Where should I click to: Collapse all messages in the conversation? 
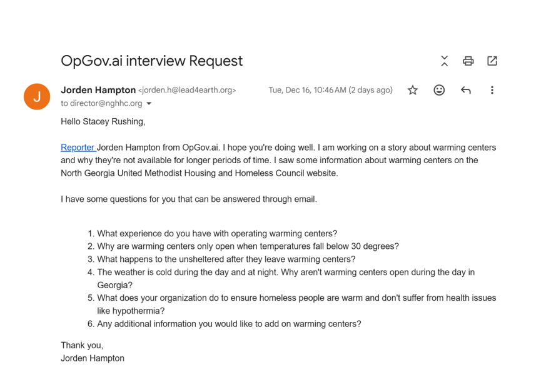(444, 61)
